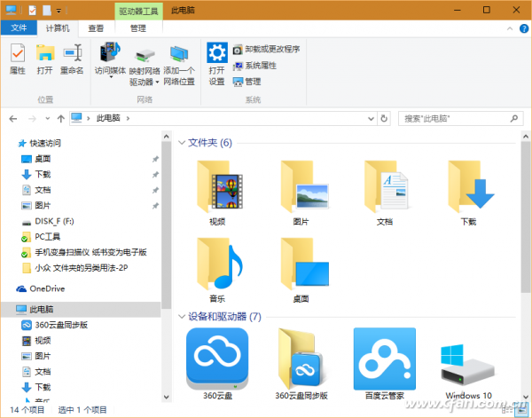Select the 驱动器工具 contextual tab
This screenshot has height=418, width=532.
(x=139, y=12)
